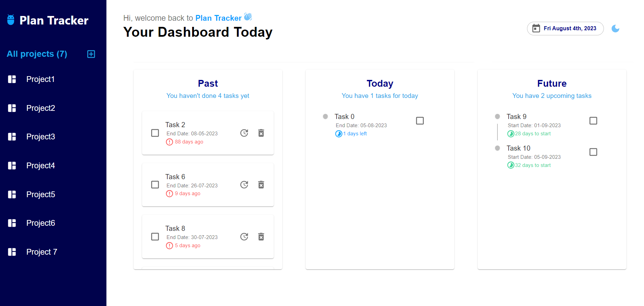
Task: Click the restore icon on Task 6
Action: click(x=244, y=185)
